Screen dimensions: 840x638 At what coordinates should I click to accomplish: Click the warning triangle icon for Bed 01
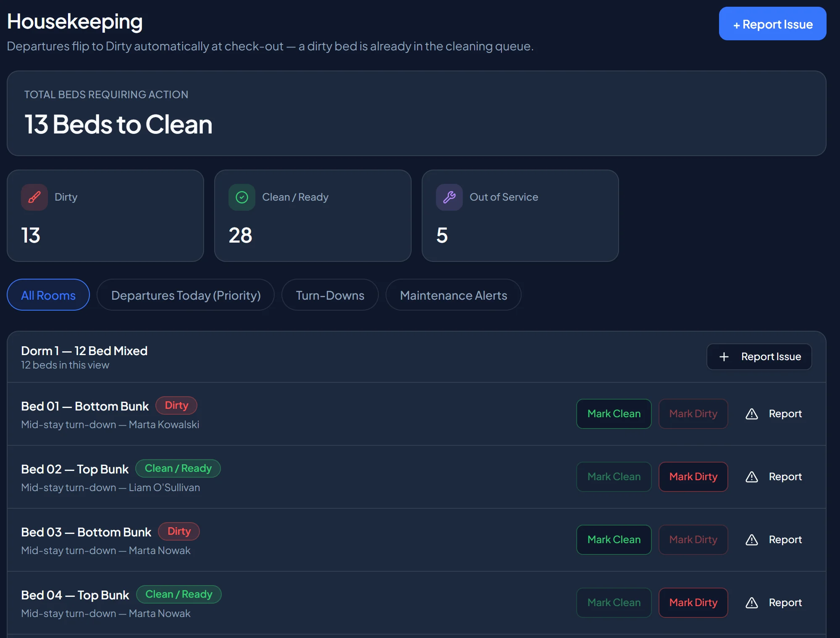[752, 414]
